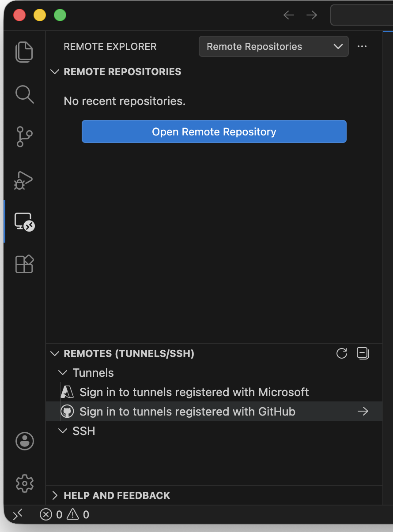Image resolution: width=393 pixels, height=532 pixels.
Task: Click the remote window indicator in status bar
Action: 18,514
